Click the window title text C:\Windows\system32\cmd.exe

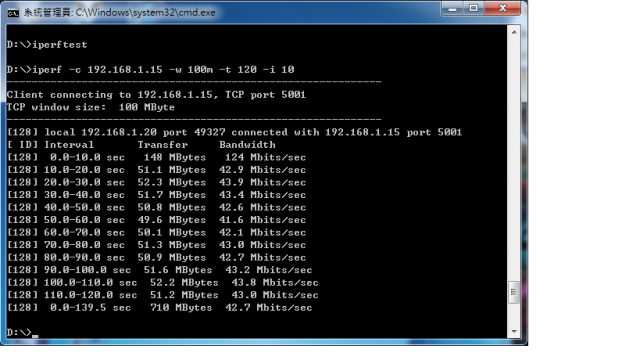point(145,13)
